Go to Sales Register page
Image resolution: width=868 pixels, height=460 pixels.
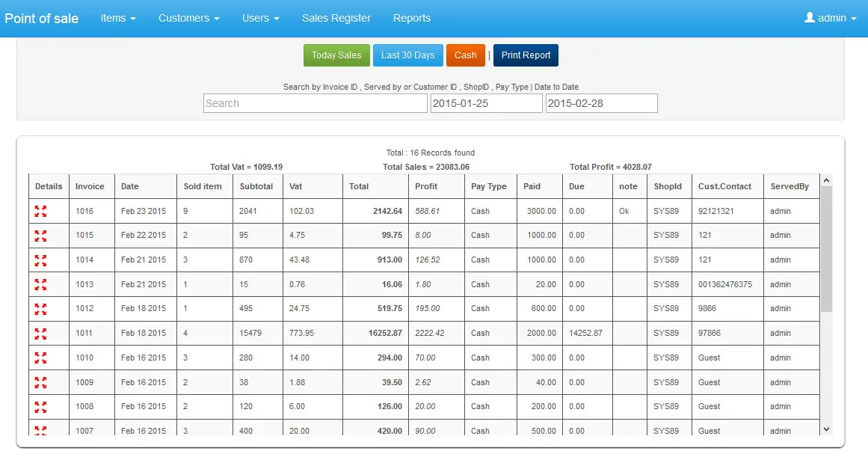click(x=336, y=18)
